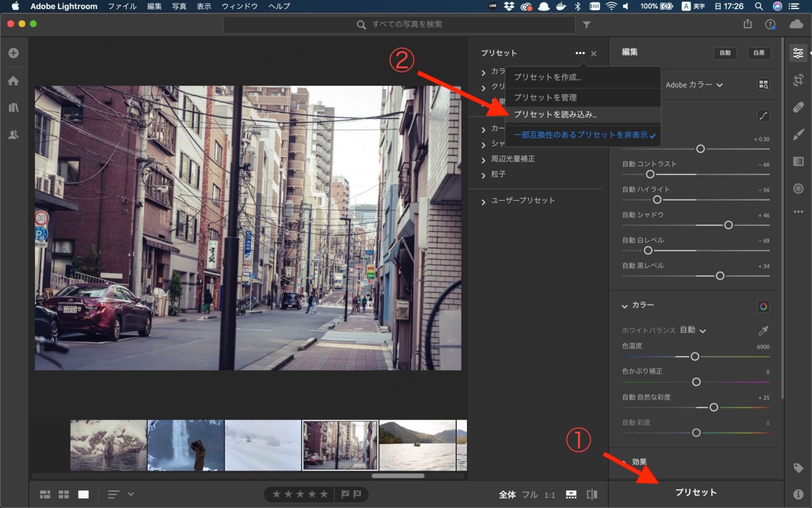
Task: Click the すべての写真を検索 search field
Action: coord(399,25)
